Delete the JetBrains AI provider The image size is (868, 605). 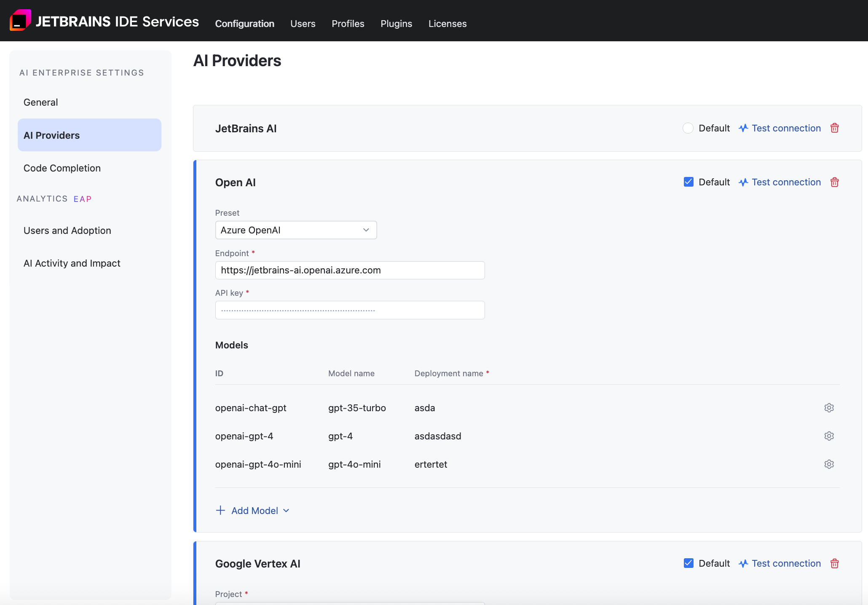click(x=835, y=128)
